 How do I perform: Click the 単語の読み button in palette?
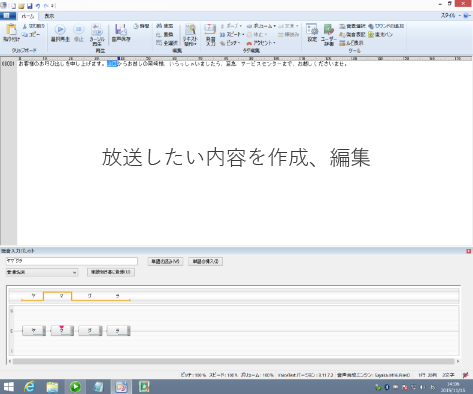point(165,261)
